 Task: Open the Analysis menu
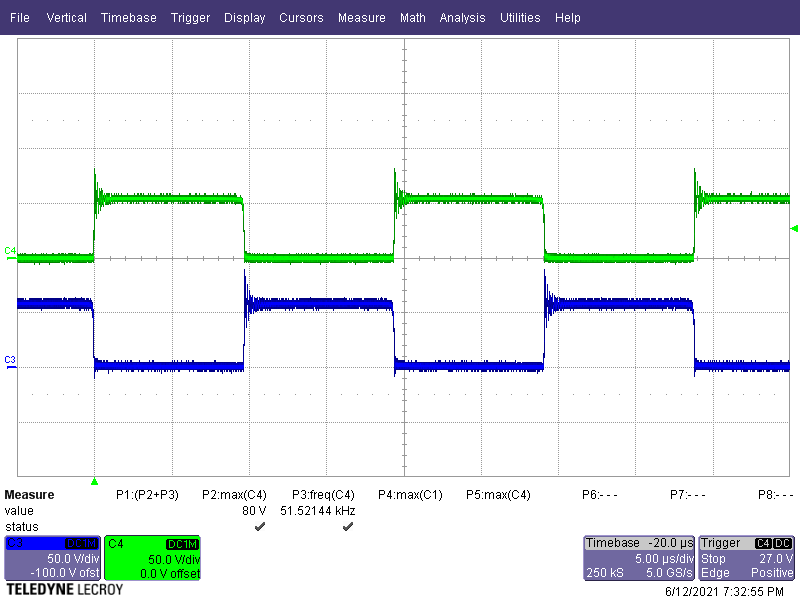[462, 18]
